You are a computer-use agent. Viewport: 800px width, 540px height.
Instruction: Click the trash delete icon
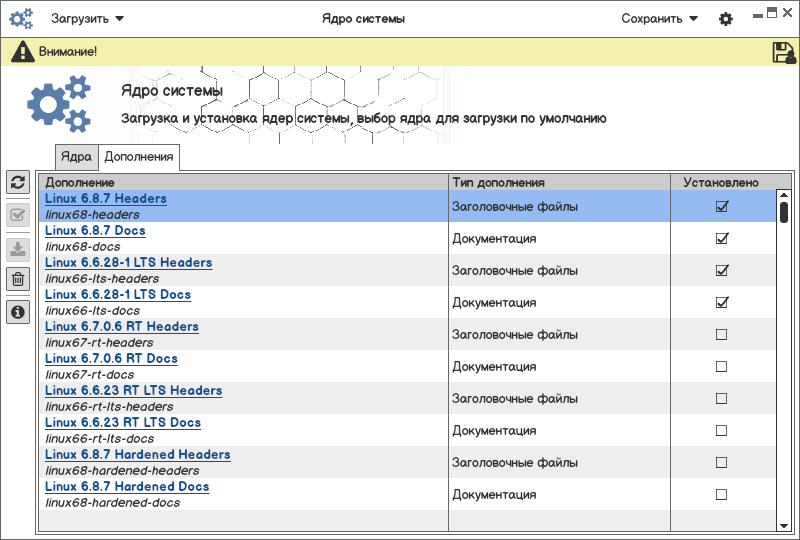pyautogui.click(x=17, y=279)
